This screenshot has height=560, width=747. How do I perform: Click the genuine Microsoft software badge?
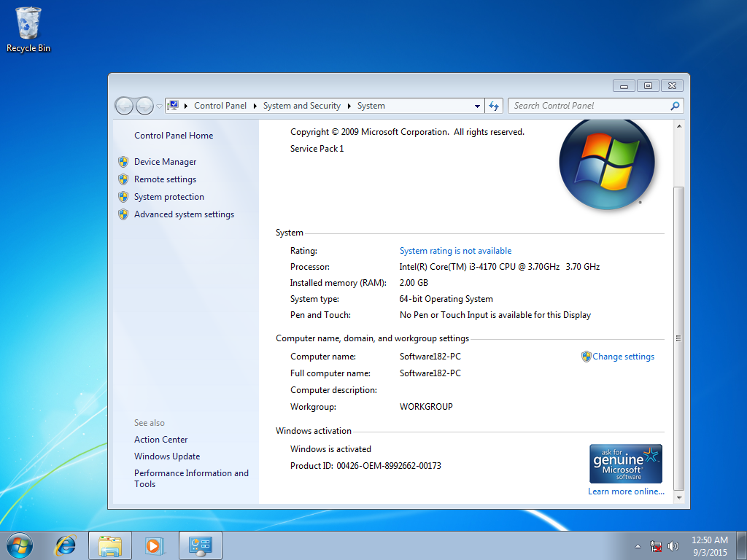click(x=625, y=463)
